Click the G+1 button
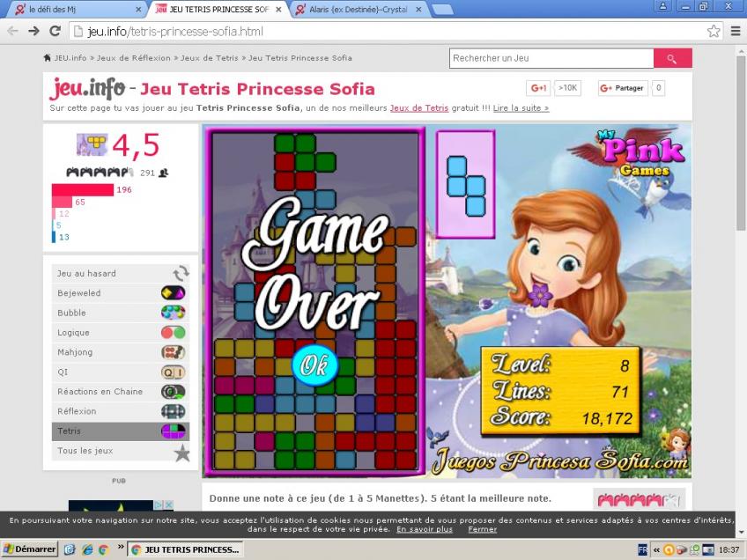 538,88
